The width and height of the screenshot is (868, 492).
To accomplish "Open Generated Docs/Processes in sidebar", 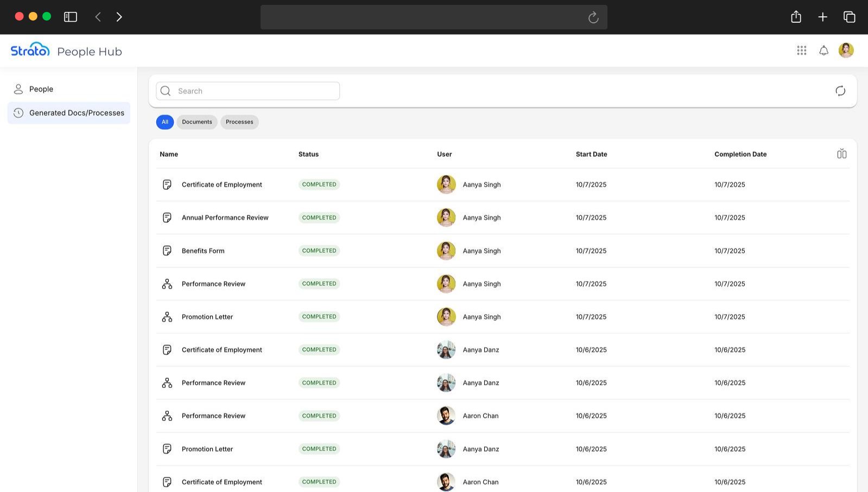I will pos(69,113).
